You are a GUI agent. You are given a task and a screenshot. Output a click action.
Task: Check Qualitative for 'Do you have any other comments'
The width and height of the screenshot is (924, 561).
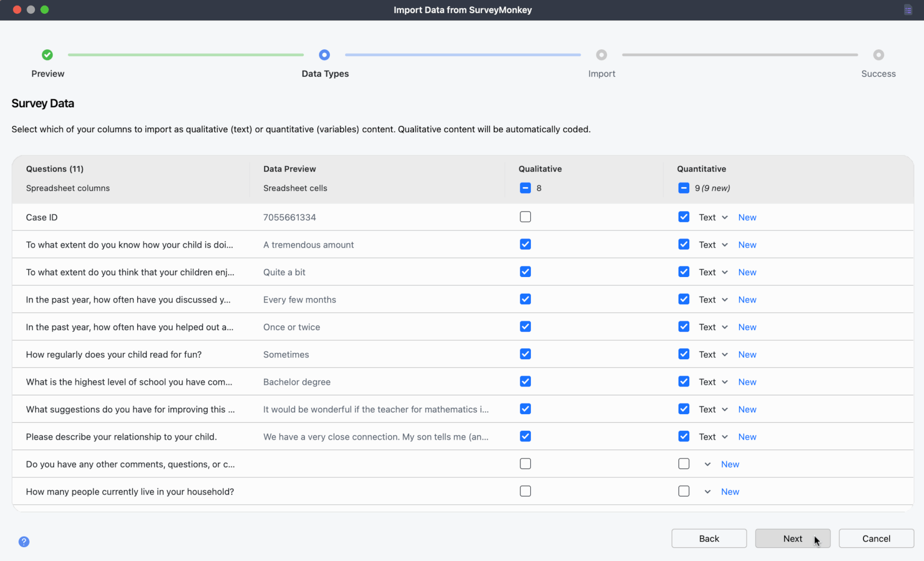525,464
